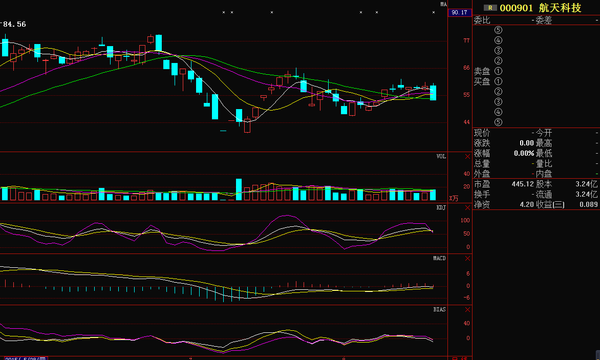Select buy level 5 in order book

498,122
